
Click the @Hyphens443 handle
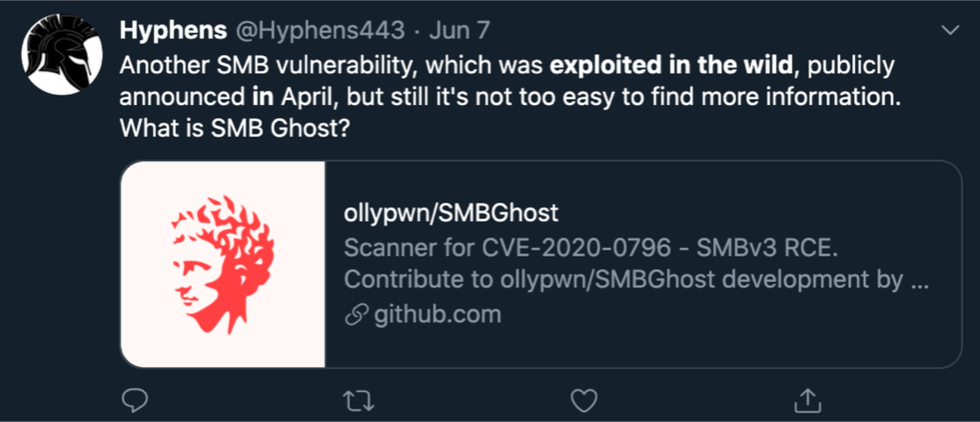(320, 30)
